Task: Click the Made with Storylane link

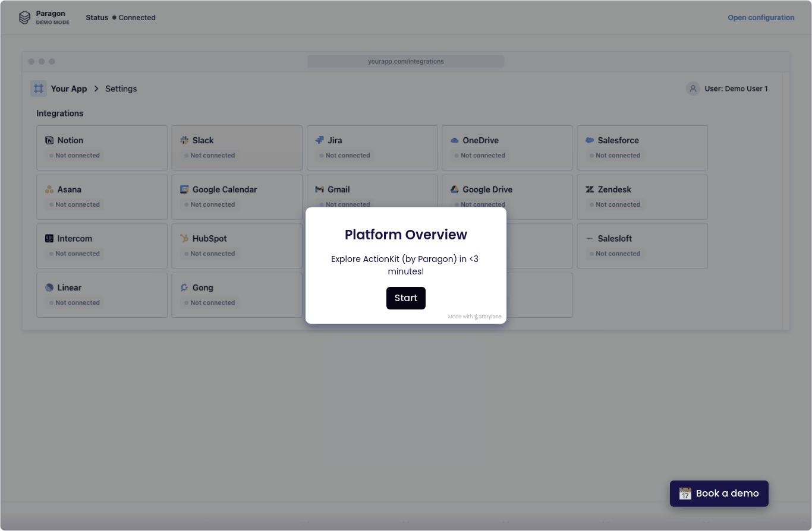Action: (x=475, y=317)
